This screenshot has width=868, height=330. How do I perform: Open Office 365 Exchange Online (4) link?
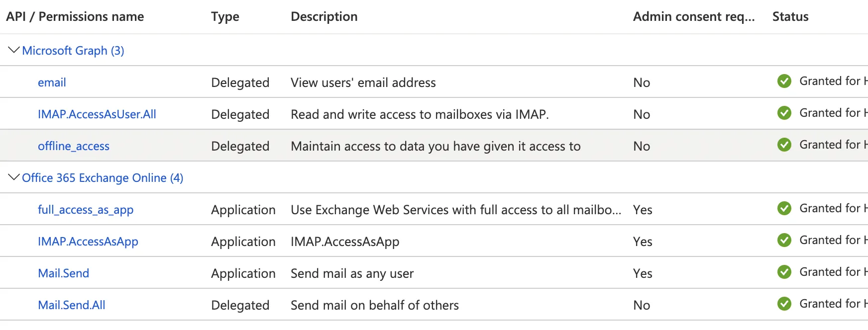[x=103, y=178]
